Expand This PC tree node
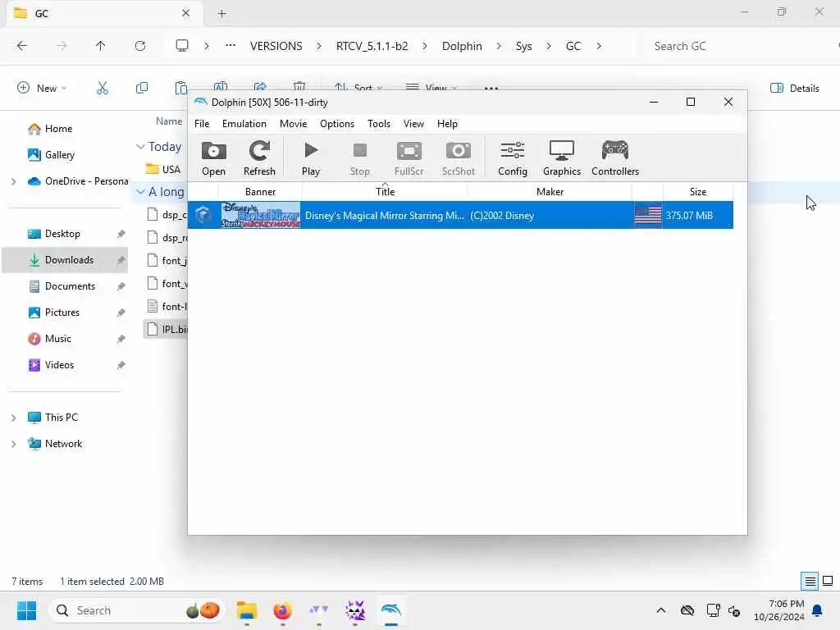840x630 pixels. tap(13, 418)
